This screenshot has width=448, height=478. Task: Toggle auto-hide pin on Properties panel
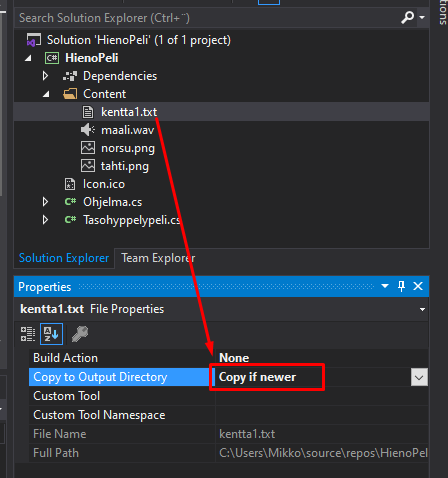[x=401, y=286]
